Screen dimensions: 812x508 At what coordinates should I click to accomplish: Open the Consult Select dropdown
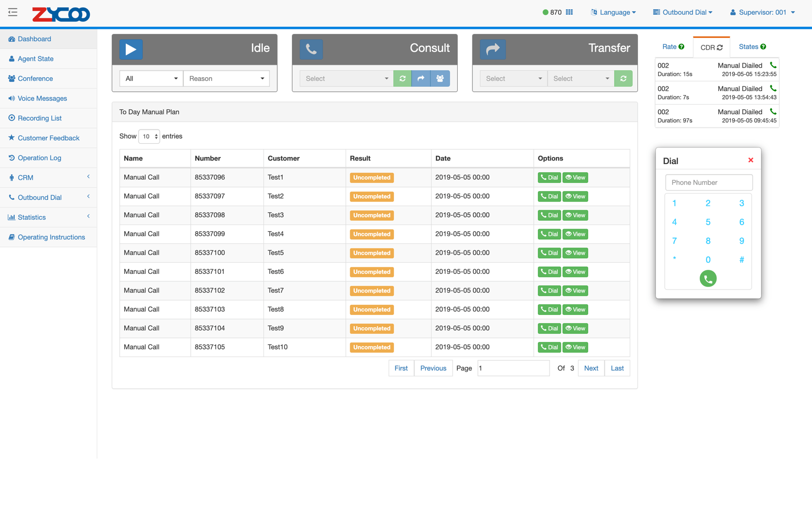tap(347, 79)
